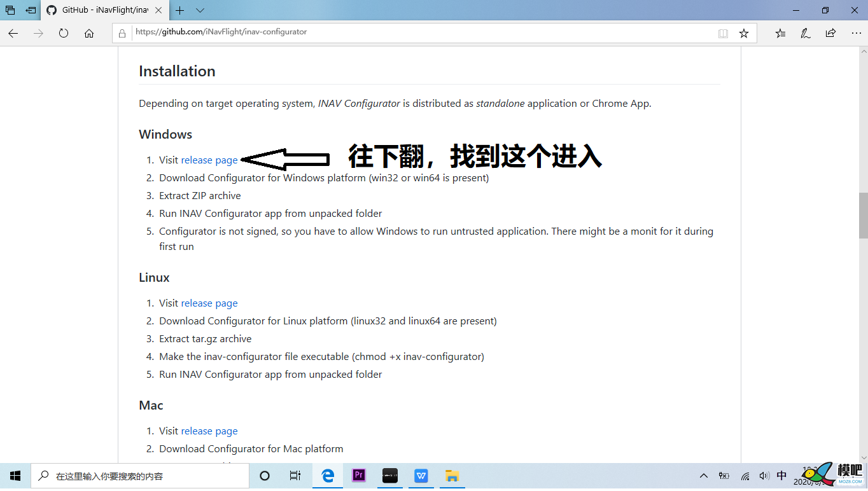Open the volume control

(764, 476)
